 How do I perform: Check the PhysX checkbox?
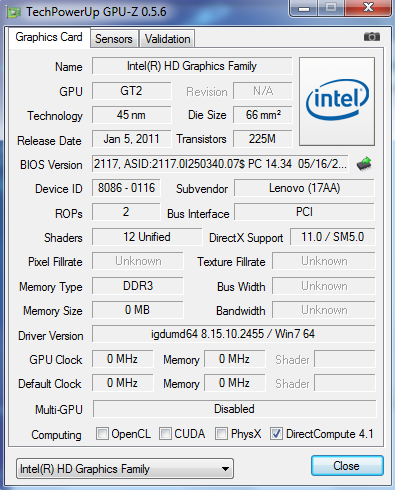pyautogui.click(x=221, y=434)
